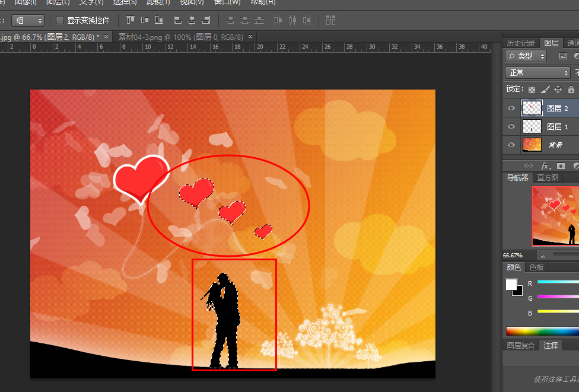Switch to the 直方图 tab
Image resolution: width=579 pixels, height=392 pixels.
(x=548, y=177)
